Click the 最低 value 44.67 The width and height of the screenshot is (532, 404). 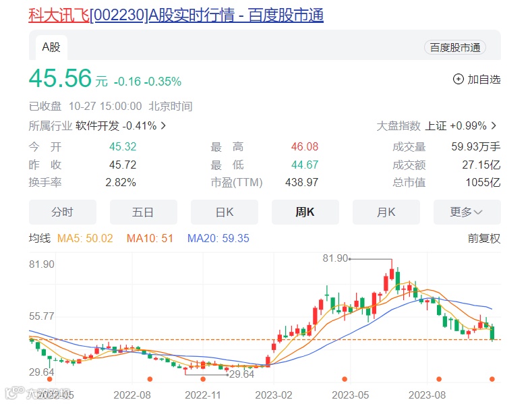pyautogui.click(x=305, y=165)
